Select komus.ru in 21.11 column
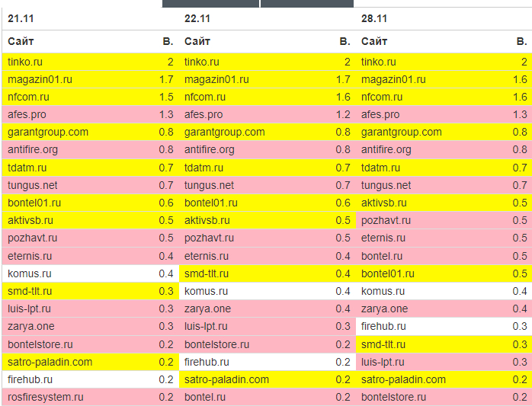The height and width of the screenshot is (406, 532). click(30, 273)
